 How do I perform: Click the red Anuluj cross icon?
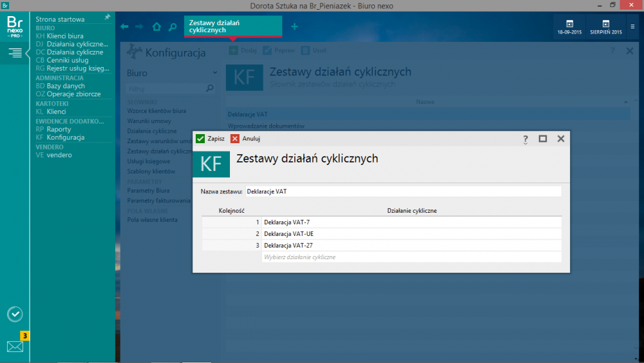pos(235,139)
